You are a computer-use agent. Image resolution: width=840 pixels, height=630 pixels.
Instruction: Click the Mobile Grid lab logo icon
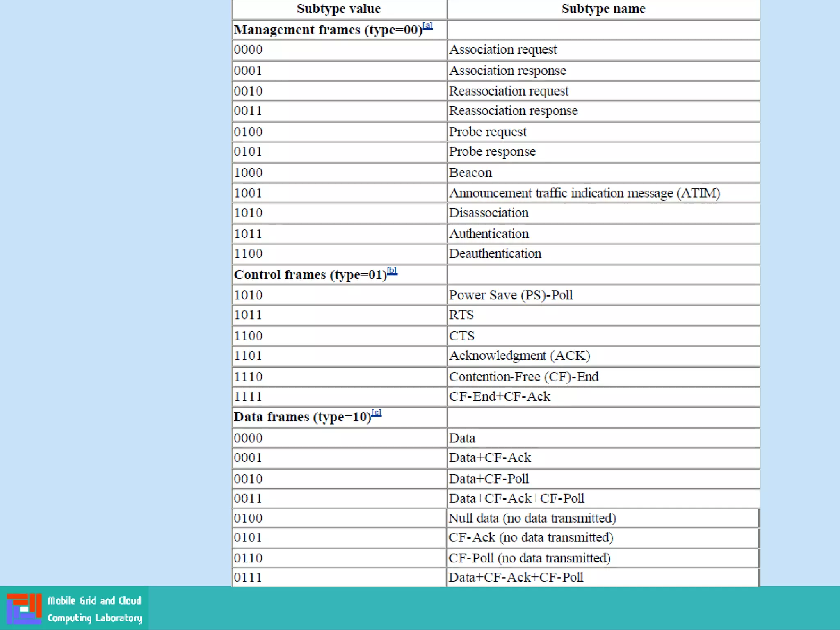24,609
